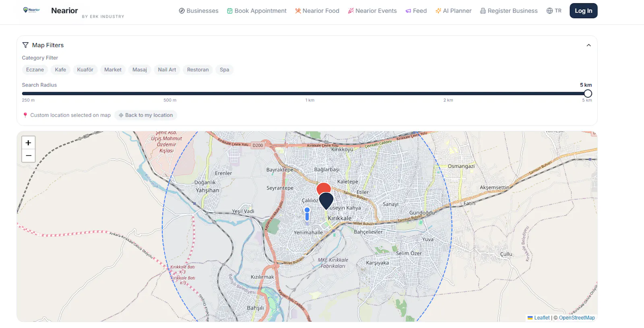The image size is (644, 328).
Task: Click the Kaletepe label on map
Action: coord(348,182)
